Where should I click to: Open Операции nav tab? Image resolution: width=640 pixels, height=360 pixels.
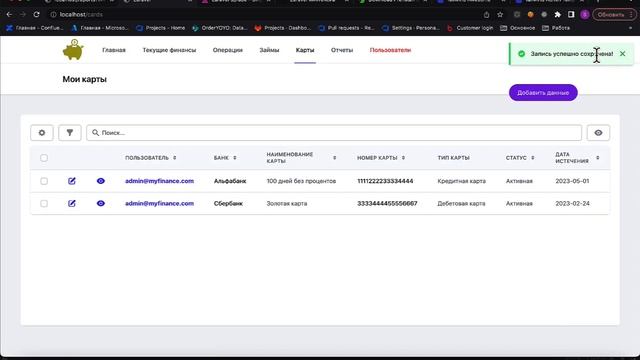tap(227, 50)
